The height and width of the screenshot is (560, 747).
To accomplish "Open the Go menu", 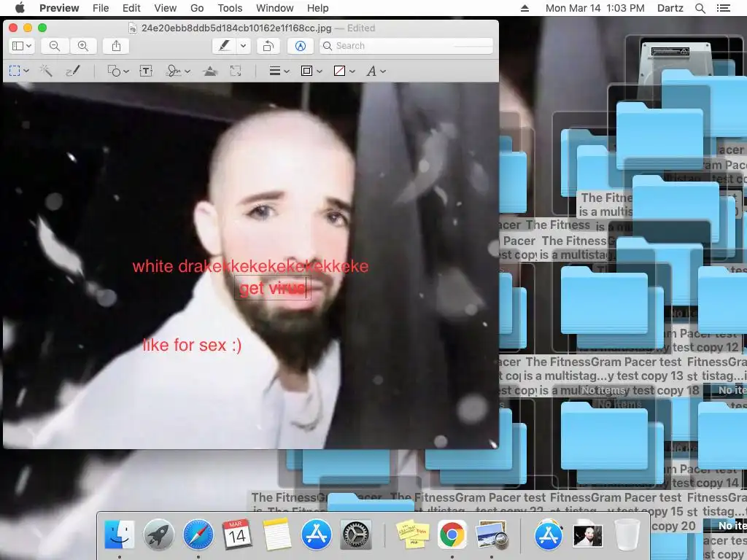I will 197,8.
